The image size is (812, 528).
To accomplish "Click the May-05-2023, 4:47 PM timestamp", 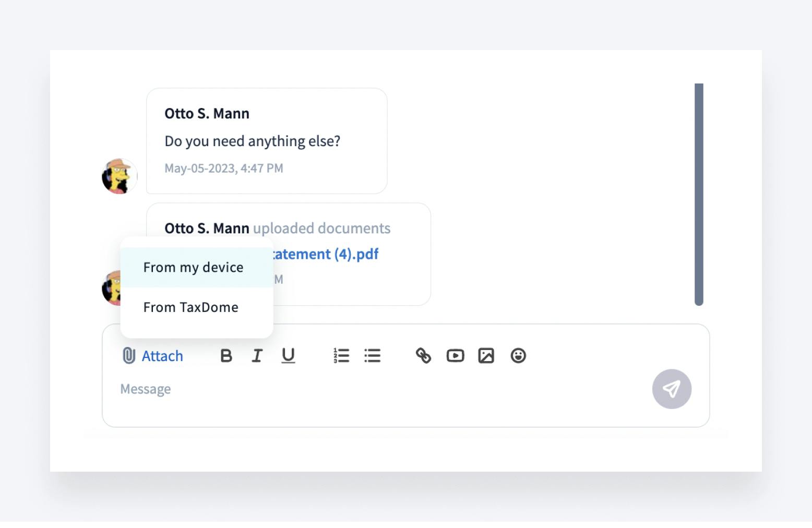I will click(x=224, y=169).
